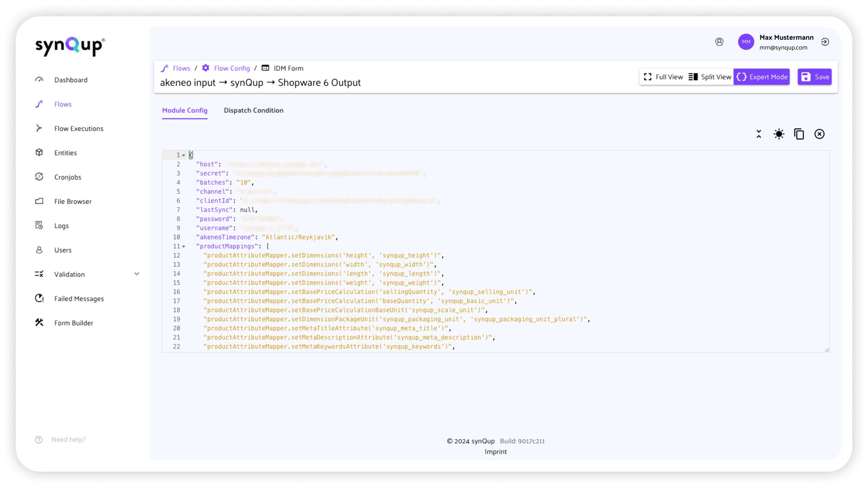Open Flow Executions from the sidebar

point(79,128)
